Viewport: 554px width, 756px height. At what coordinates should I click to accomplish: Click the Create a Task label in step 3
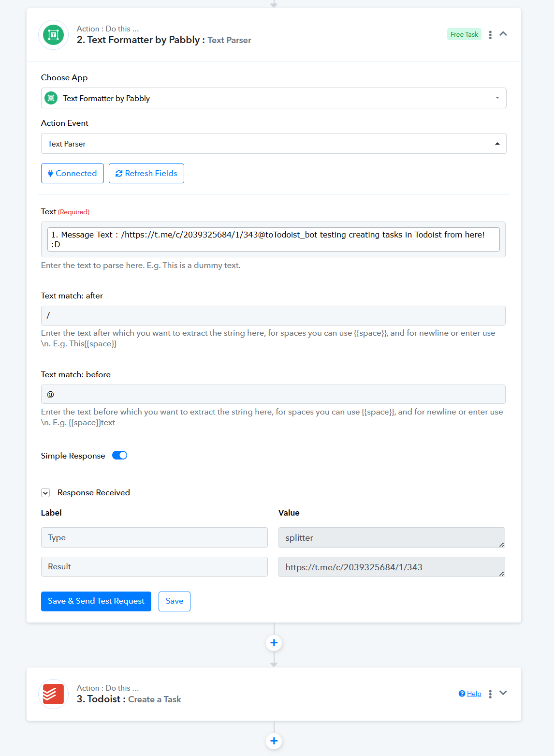tap(155, 699)
